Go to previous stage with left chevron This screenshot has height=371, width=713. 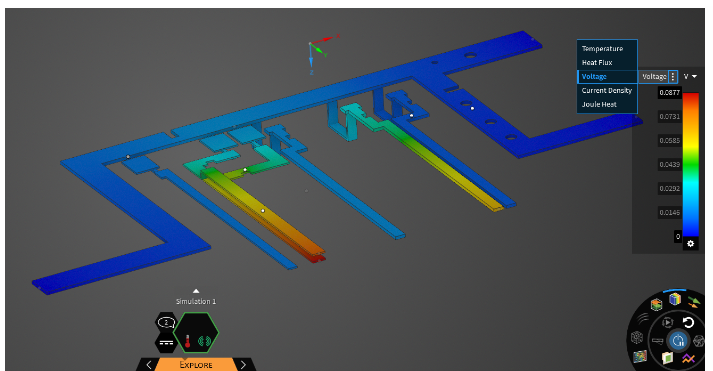pyautogui.click(x=149, y=365)
